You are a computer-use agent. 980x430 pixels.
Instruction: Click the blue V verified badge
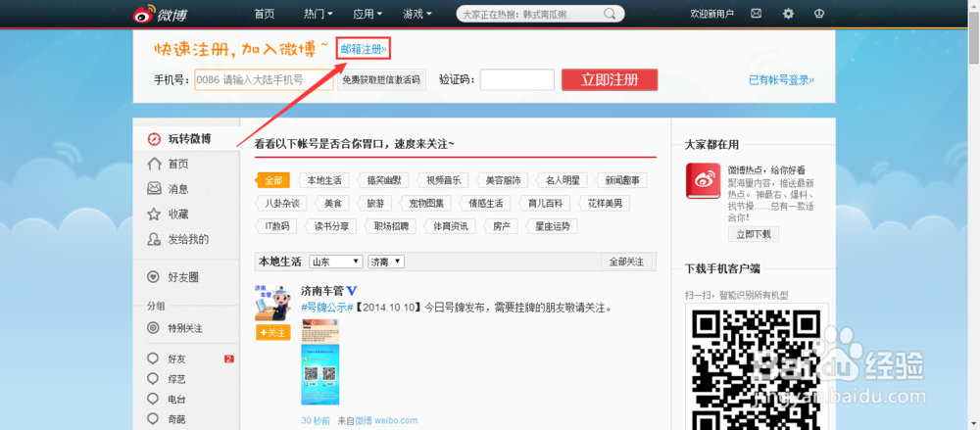click(352, 291)
